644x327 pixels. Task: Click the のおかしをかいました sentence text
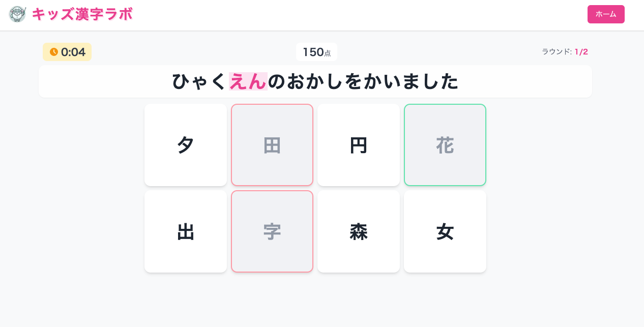363,81
